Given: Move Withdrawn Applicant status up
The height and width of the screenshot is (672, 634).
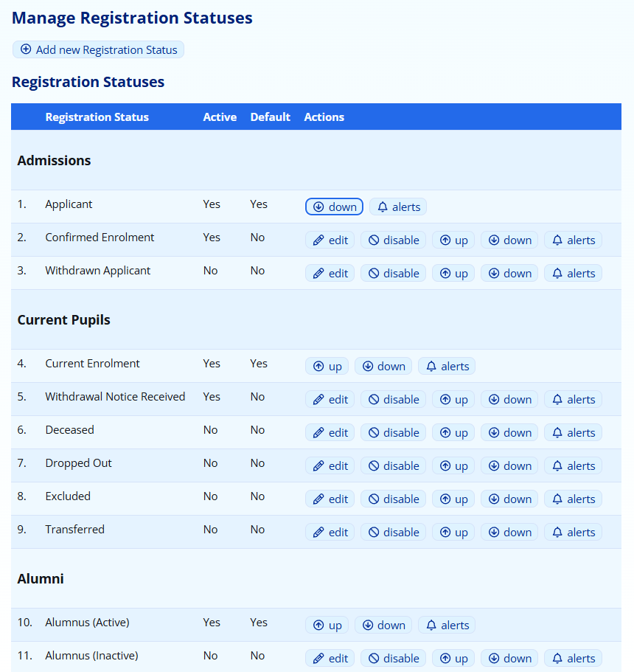Looking at the screenshot, I should tap(453, 274).
